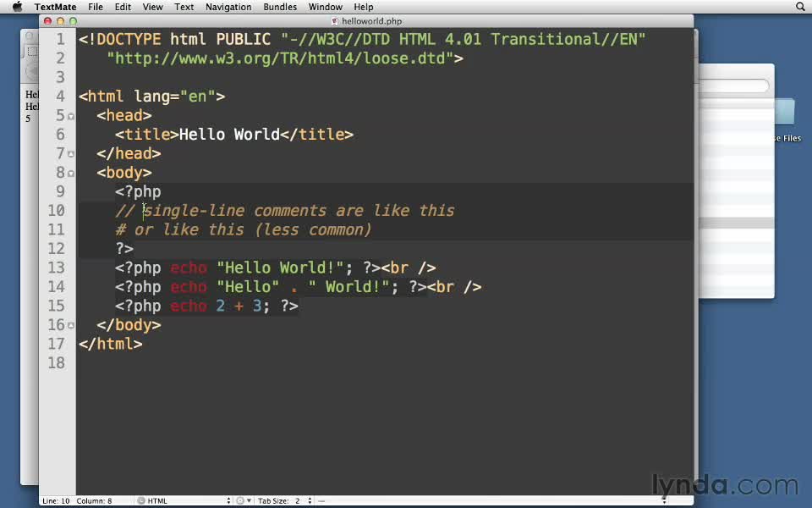
Task: Open the Navigation menu
Action: pos(228,7)
